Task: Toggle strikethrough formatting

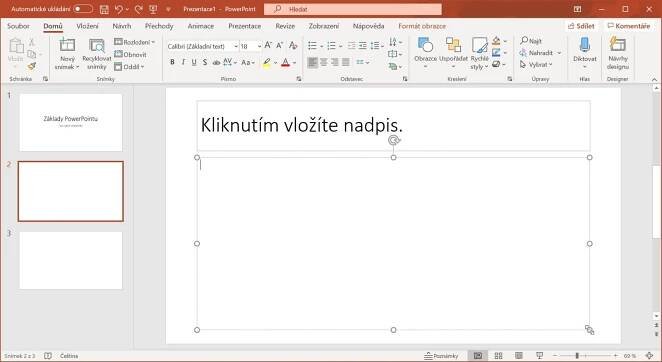Action: (x=216, y=63)
